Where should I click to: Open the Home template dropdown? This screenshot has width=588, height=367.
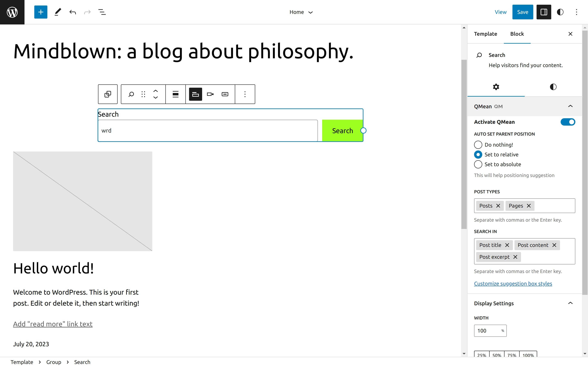tap(301, 12)
